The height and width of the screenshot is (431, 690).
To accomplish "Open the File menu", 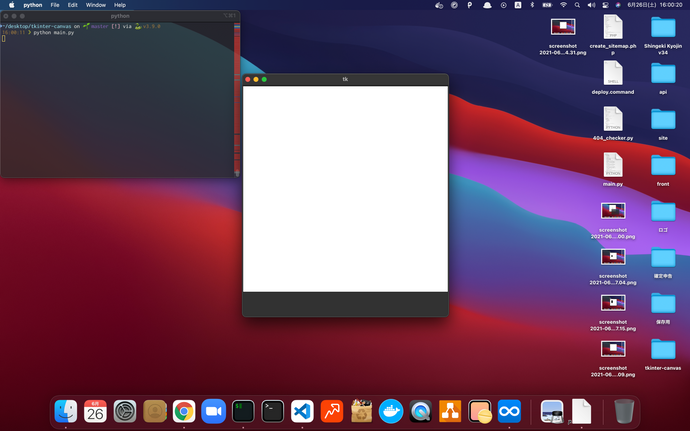I will click(55, 5).
